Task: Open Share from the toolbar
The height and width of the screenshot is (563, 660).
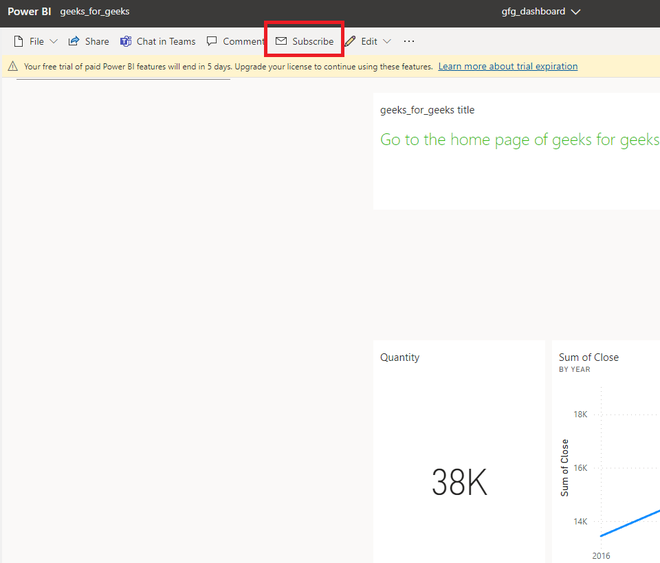Action: tap(89, 41)
